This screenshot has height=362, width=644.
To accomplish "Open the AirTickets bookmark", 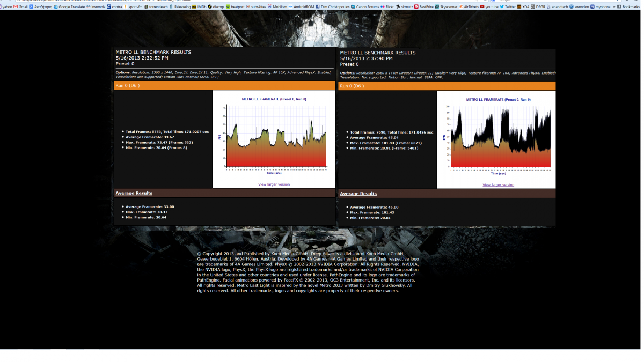I will point(469,7).
